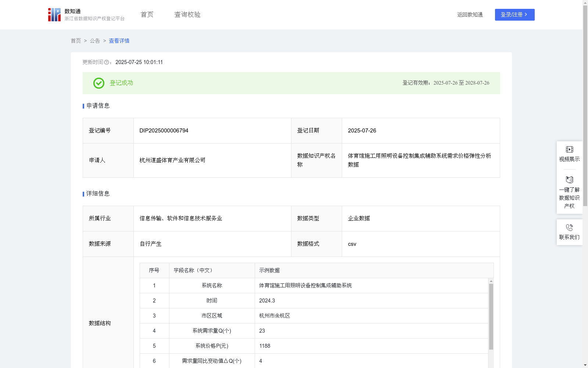The height and width of the screenshot is (368, 588).
Task: Click the 登录/注册 button
Action: 514,15
